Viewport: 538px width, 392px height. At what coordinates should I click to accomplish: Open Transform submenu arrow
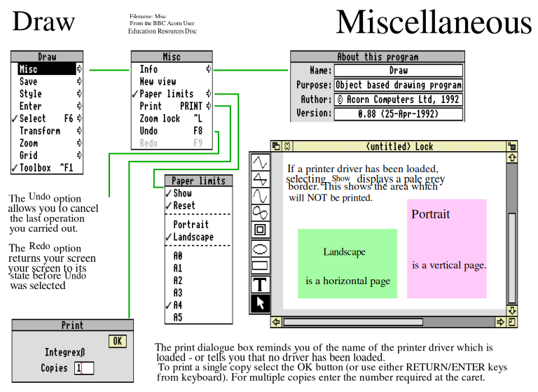tap(79, 131)
